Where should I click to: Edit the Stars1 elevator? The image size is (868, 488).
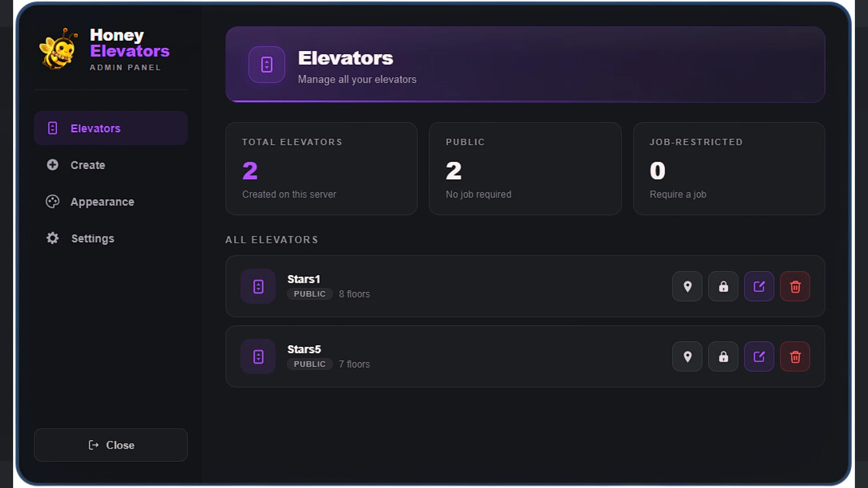click(x=759, y=286)
